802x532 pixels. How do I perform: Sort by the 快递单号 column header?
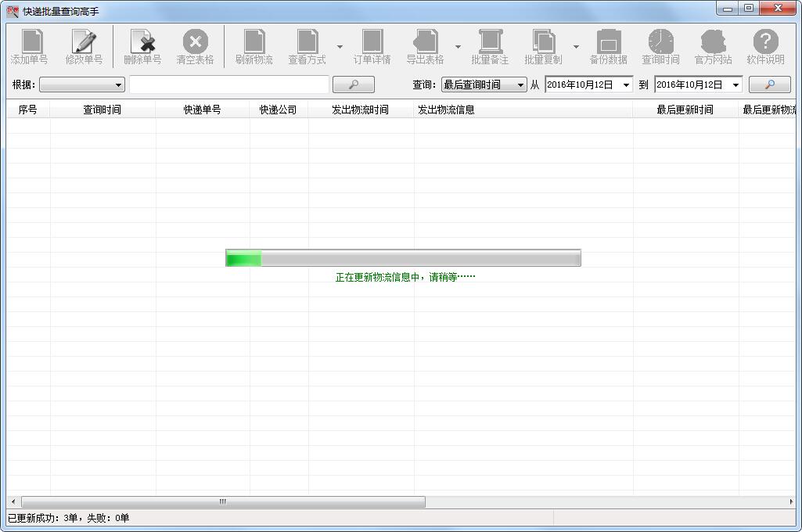pyautogui.click(x=203, y=110)
